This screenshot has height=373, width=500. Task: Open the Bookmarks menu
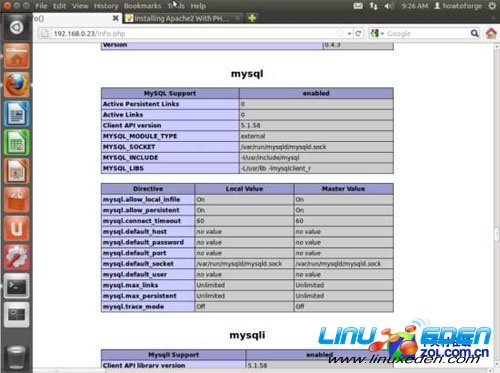point(142,6)
